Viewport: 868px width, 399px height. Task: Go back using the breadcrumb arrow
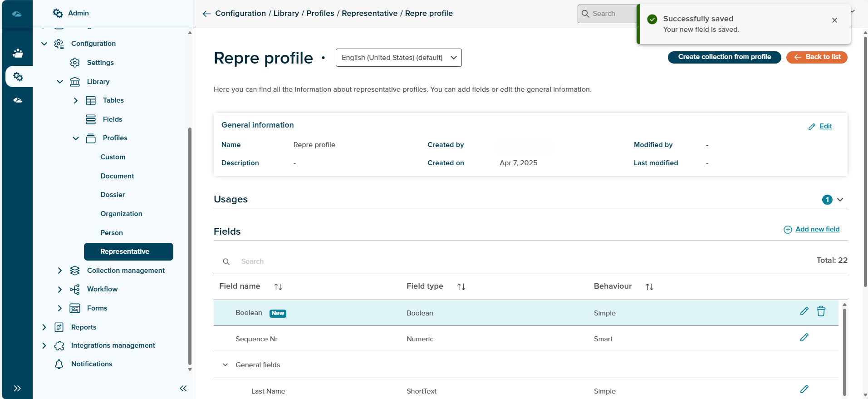click(x=206, y=14)
